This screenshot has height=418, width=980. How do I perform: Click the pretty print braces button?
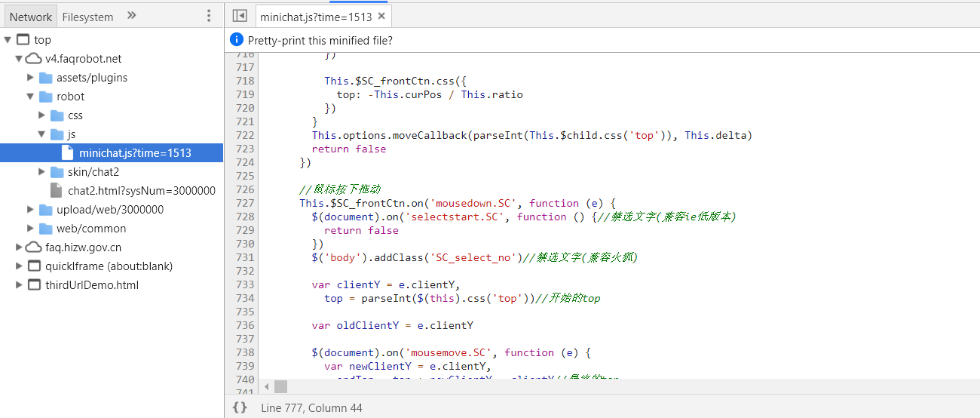pyautogui.click(x=240, y=407)
